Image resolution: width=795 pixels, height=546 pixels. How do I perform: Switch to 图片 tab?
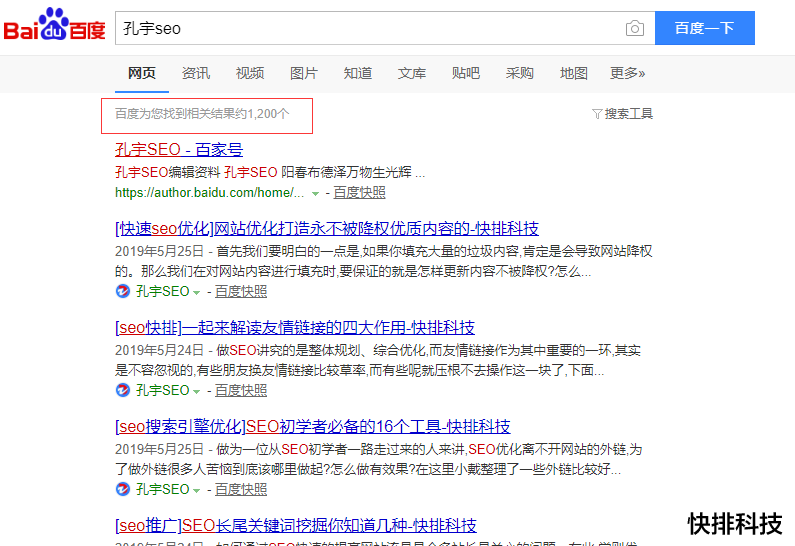[304, 74]
